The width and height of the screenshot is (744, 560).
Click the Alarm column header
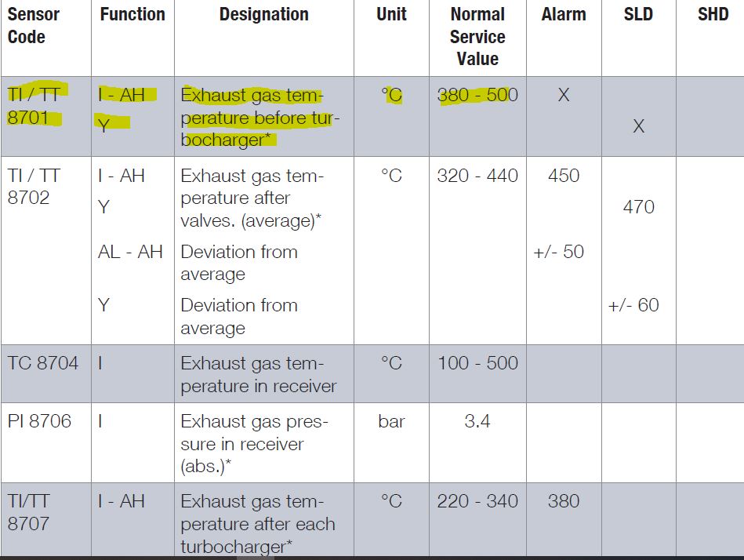(563, 15)
